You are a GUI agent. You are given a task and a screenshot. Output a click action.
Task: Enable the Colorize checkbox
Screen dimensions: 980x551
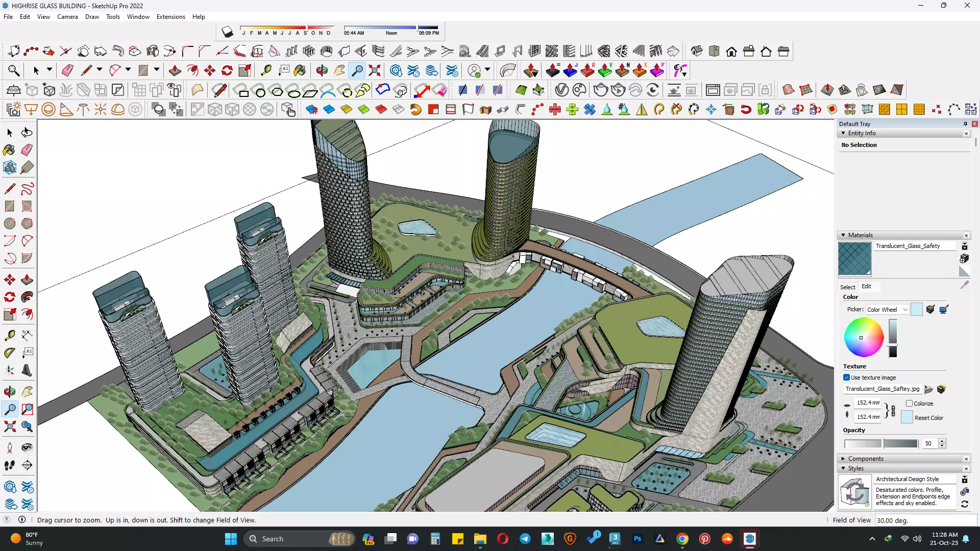[x=909, y=404]
